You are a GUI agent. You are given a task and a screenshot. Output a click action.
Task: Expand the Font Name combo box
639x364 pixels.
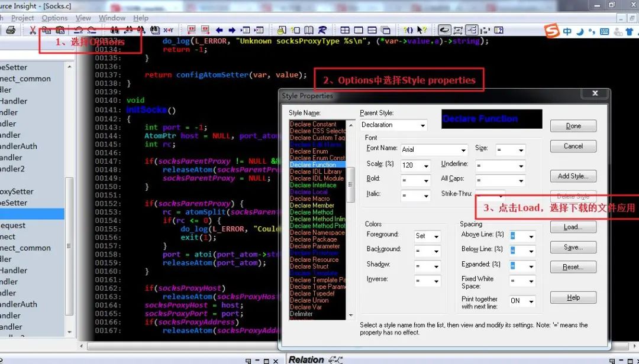(x=463, y=150)
